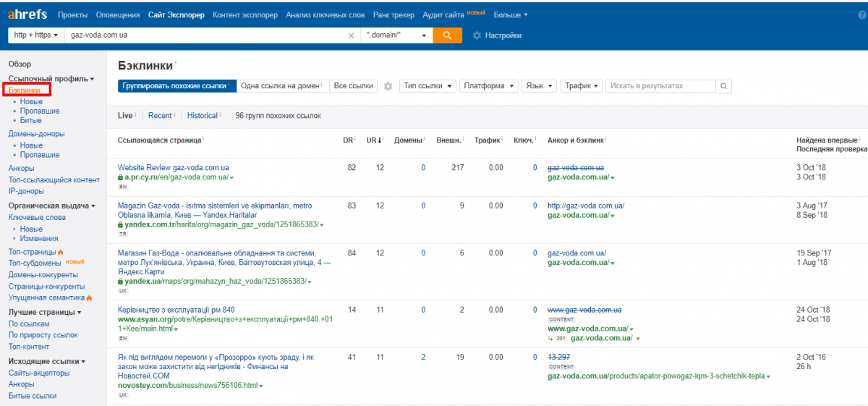Click domains count 2 in novostey.com row
Image resolution: width=868 pixels, height=406 pixels.
(x=423, y=357)
